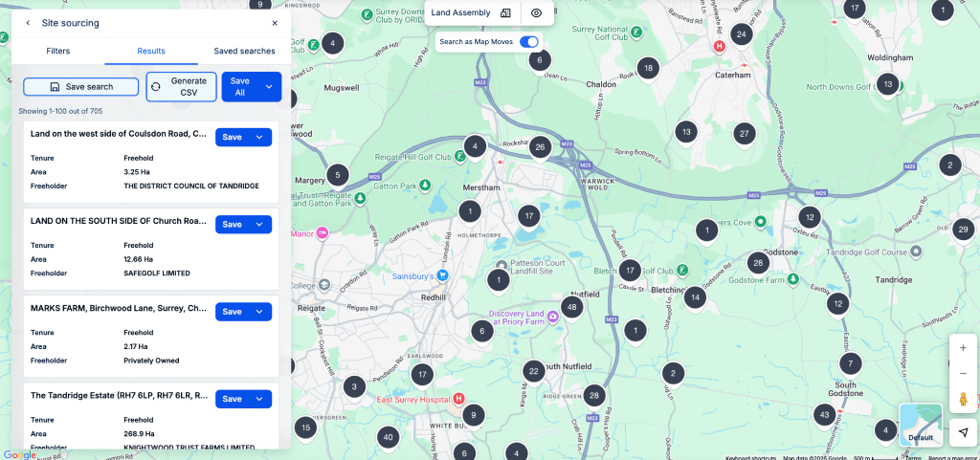
Task: Zoom out of the map
Action: [963, 373]
